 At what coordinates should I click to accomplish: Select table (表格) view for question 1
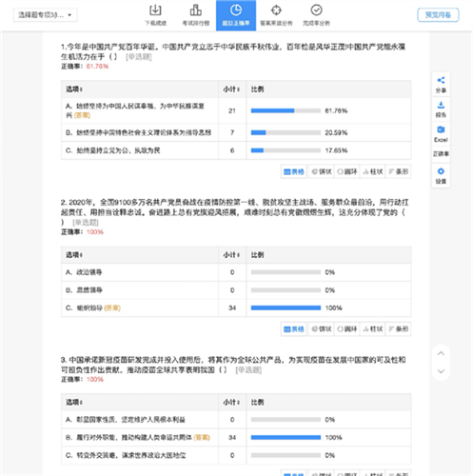294,171
